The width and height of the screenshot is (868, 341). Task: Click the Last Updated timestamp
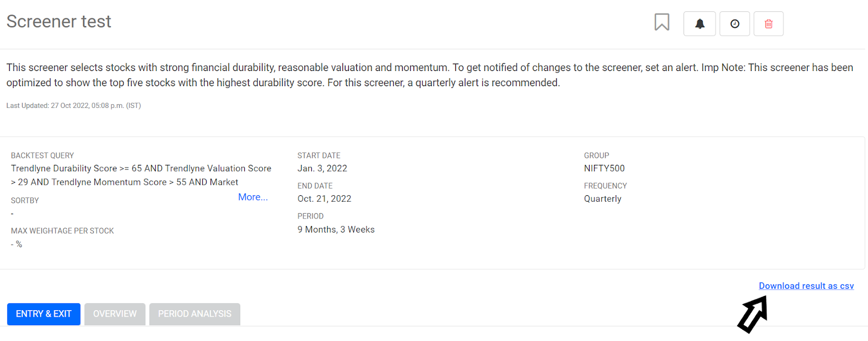[x=74, y=106]
